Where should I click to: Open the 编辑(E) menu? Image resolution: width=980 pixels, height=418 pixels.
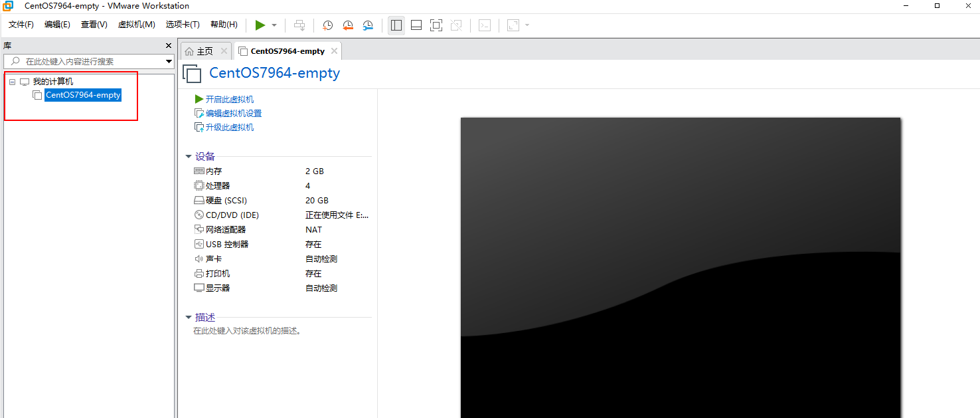[x=57, y=25]
